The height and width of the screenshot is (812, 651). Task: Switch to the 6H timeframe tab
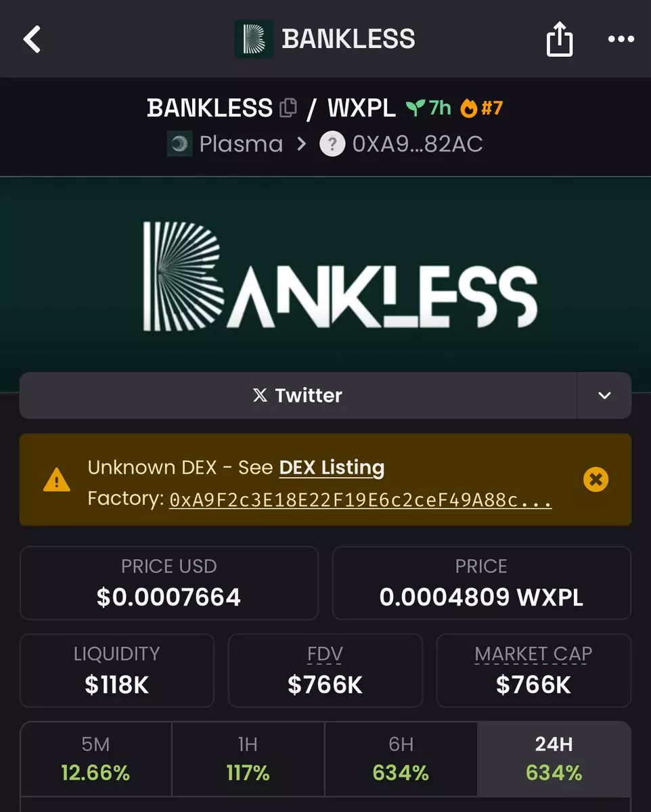pos(401,759)
